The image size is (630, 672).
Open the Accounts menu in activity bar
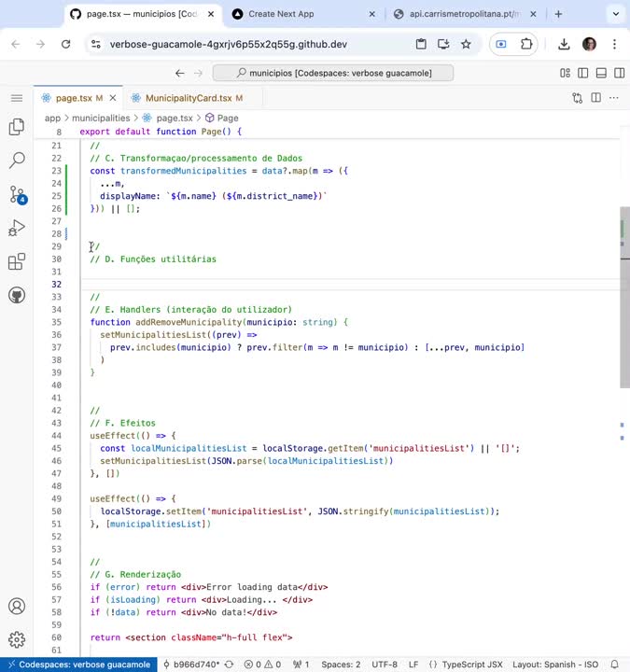(17, 606)
